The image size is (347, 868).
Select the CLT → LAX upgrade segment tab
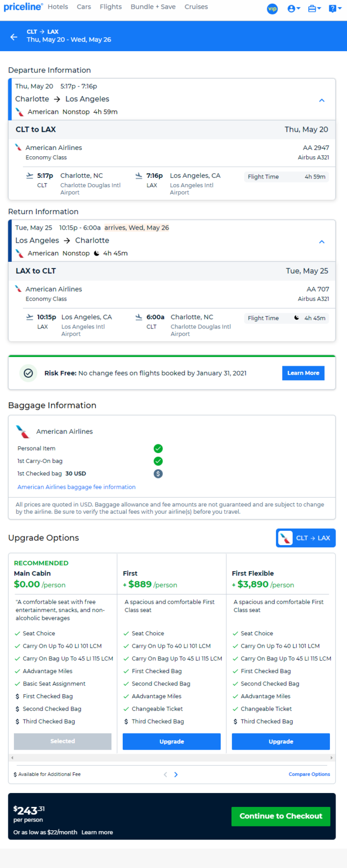point(306,538)
